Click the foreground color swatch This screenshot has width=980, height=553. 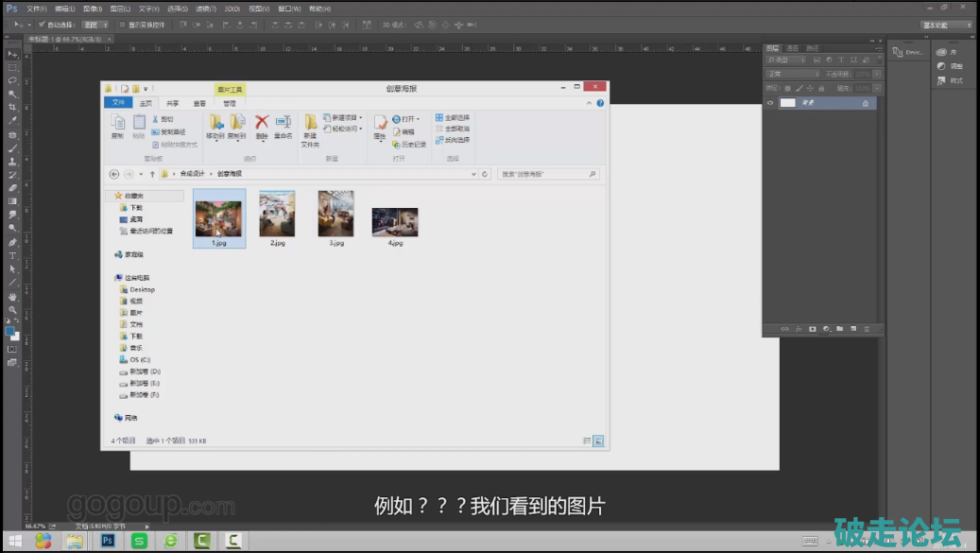point(10,331)
